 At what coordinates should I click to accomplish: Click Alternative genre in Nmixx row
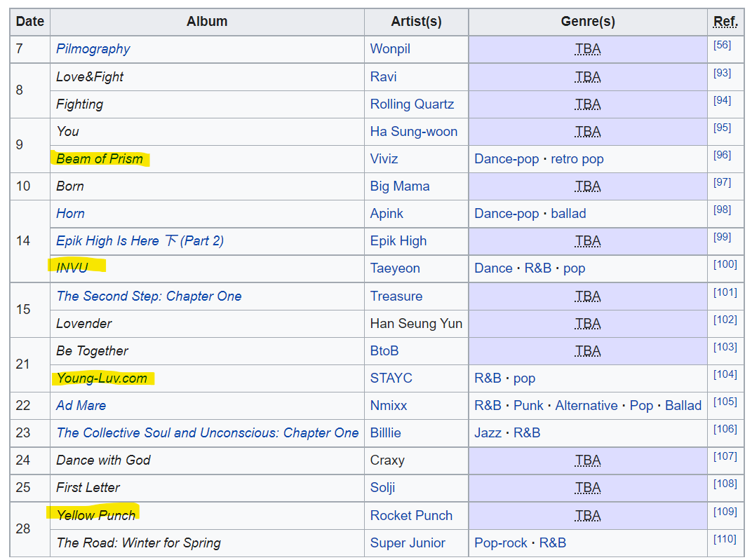click(586, 405)
